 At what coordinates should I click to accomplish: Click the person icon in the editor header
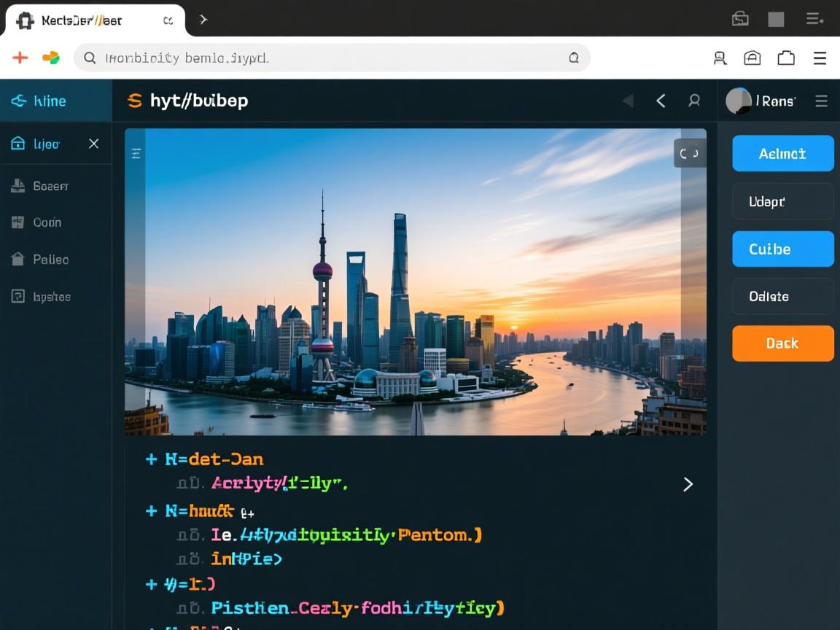tap(694, 101)
